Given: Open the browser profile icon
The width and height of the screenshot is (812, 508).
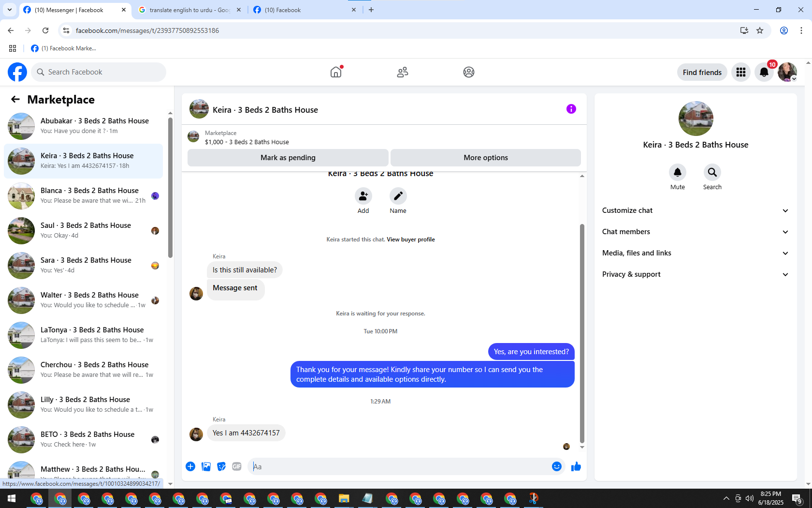Looking at the screenshot, I should pyautogui.click(x=784, y=30).
